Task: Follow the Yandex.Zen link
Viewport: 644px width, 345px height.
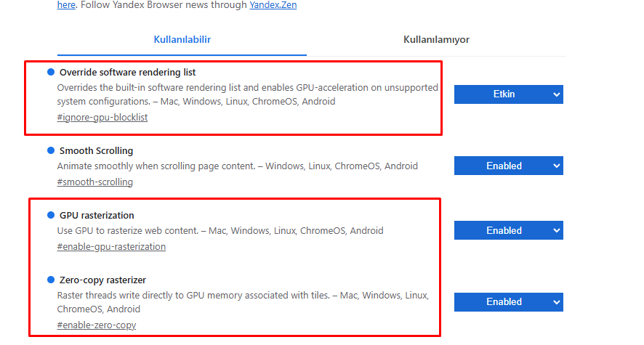Action: [x=273, y=5]
